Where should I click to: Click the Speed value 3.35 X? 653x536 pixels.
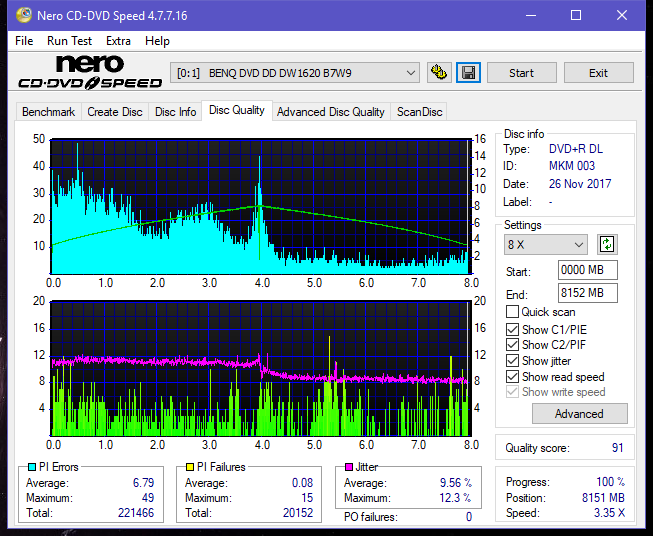[609, 513]
